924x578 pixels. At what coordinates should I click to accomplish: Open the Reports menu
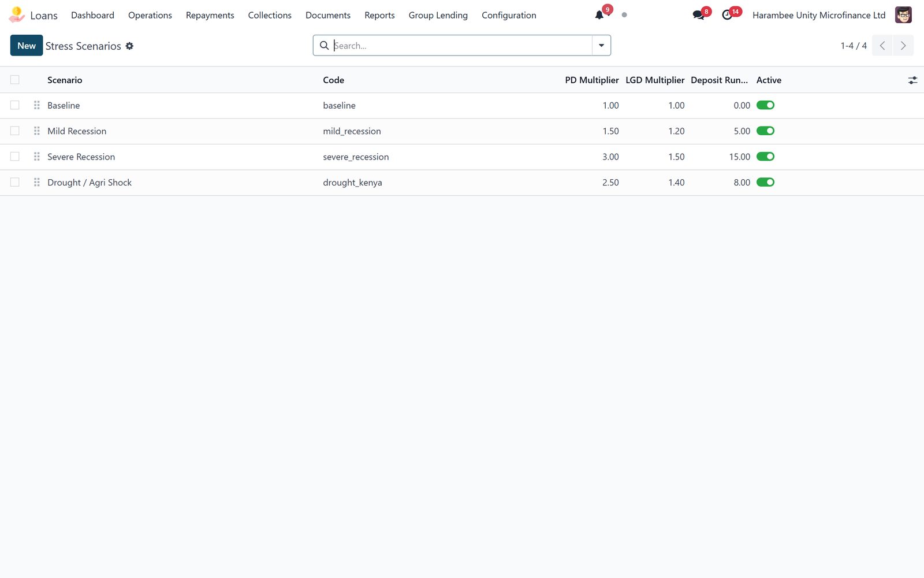click(379, 15)
